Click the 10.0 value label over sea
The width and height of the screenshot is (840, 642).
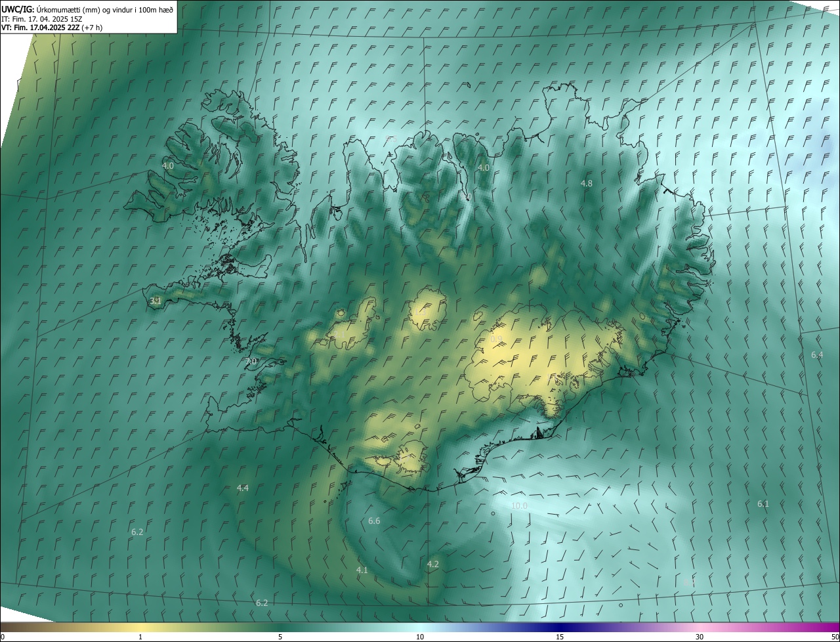coord(519,505)
